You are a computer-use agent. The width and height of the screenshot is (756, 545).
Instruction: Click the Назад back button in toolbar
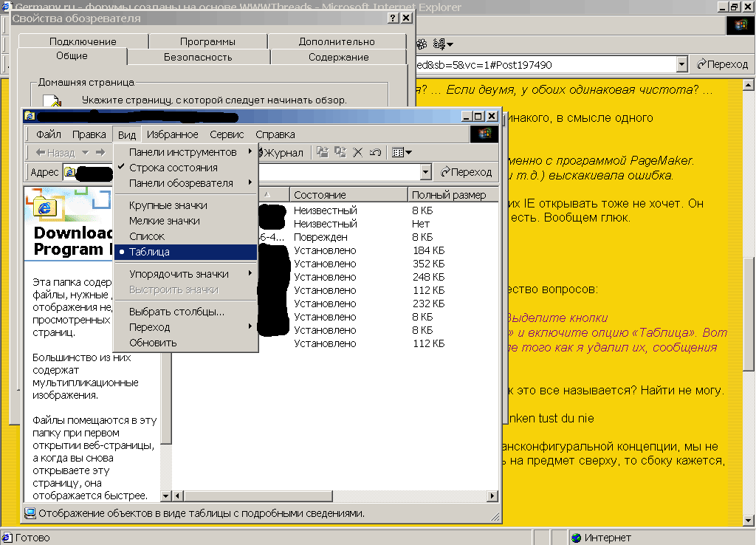click(55, 153)
